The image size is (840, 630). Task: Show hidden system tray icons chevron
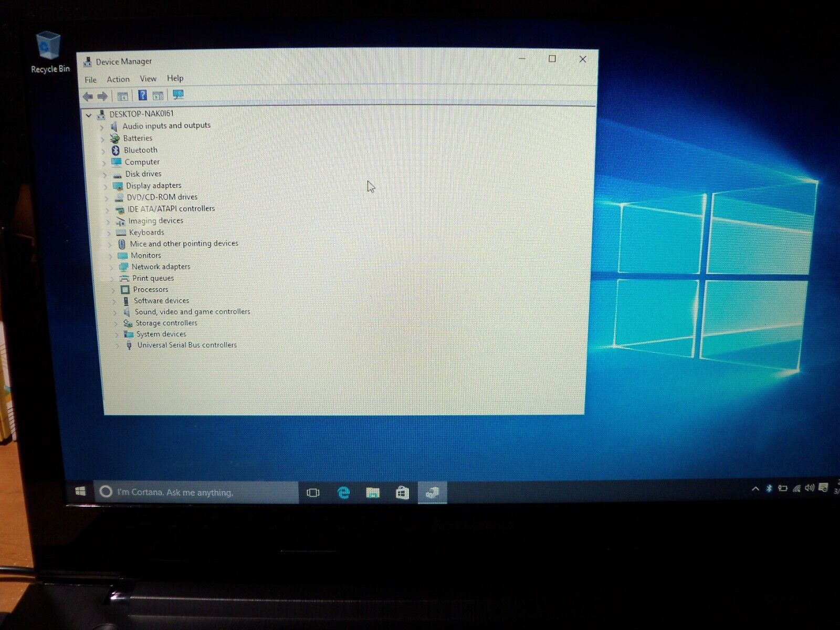click(755, 489)
